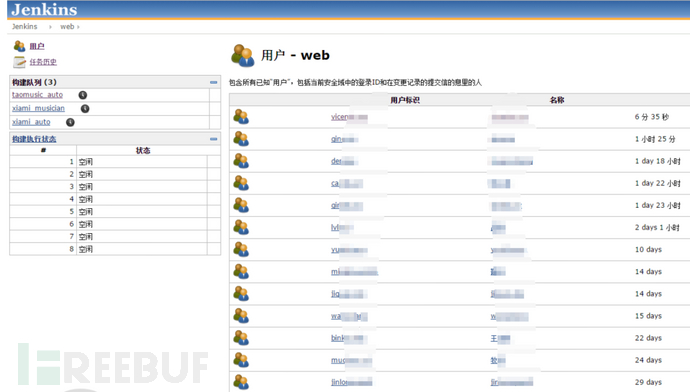690x392 pixels.
Task: Click user icon in 1 day 22 小时 row
Action: coord(241,183)
